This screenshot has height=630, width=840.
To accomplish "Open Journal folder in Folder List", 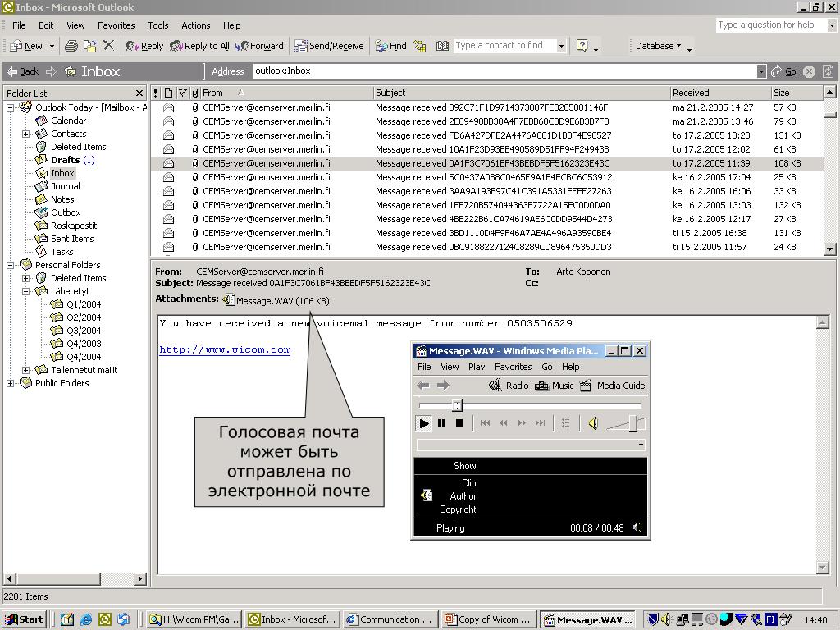I will (x=66, y=186).
